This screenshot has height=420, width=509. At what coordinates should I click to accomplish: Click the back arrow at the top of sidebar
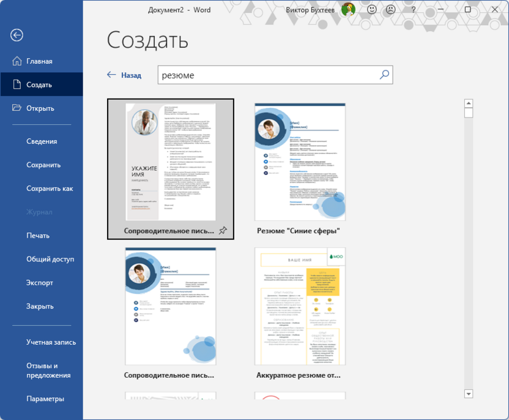[17, 36]
